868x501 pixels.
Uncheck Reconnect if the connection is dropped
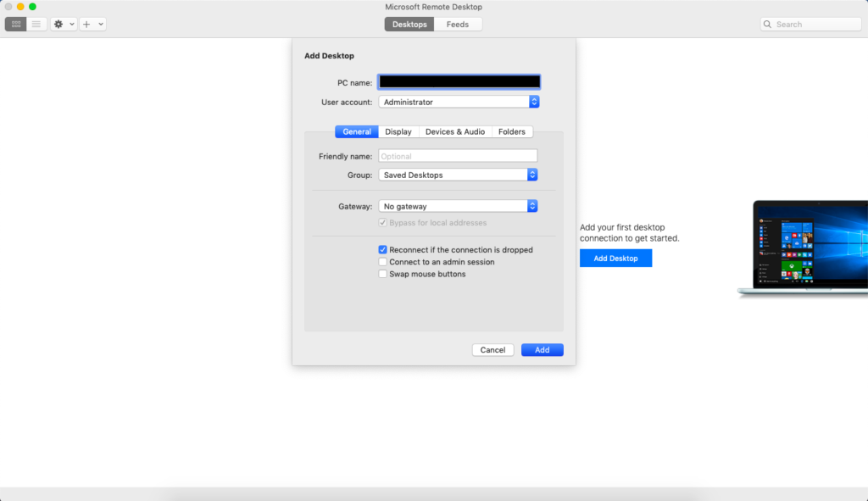pos(382,250)
